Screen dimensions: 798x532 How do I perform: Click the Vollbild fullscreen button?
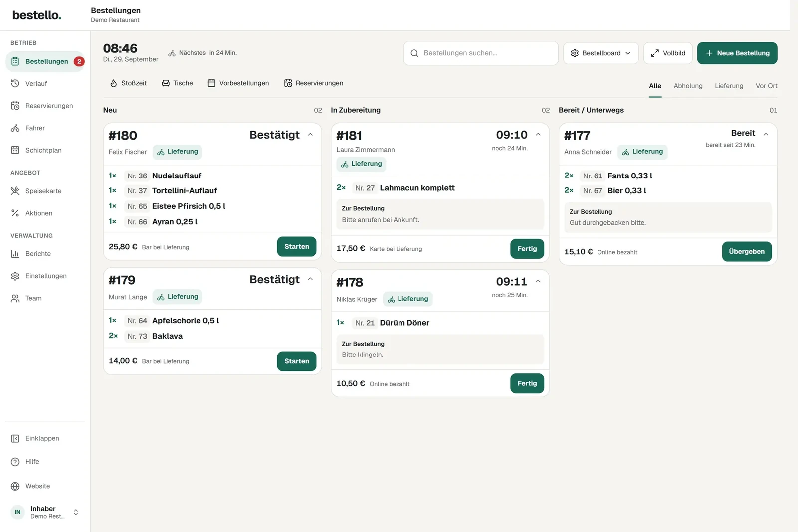668,53
